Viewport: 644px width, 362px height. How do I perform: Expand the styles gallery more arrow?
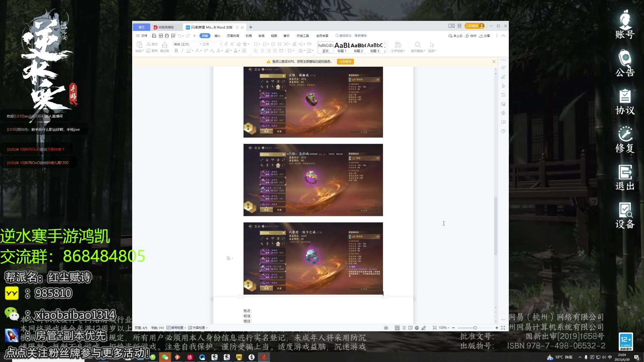pos(385,51)
